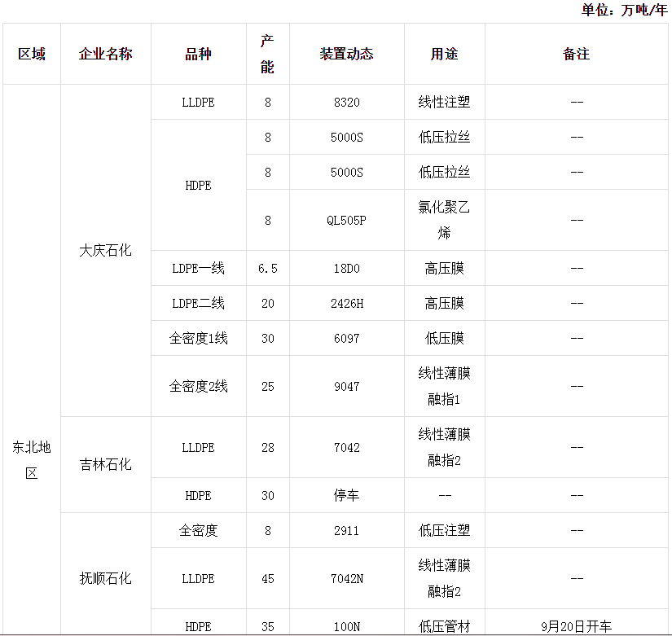The image size is (672, 636).
Task: Click the 25 capacity cell
Action: pyautogui.click(x=268, y=387)
